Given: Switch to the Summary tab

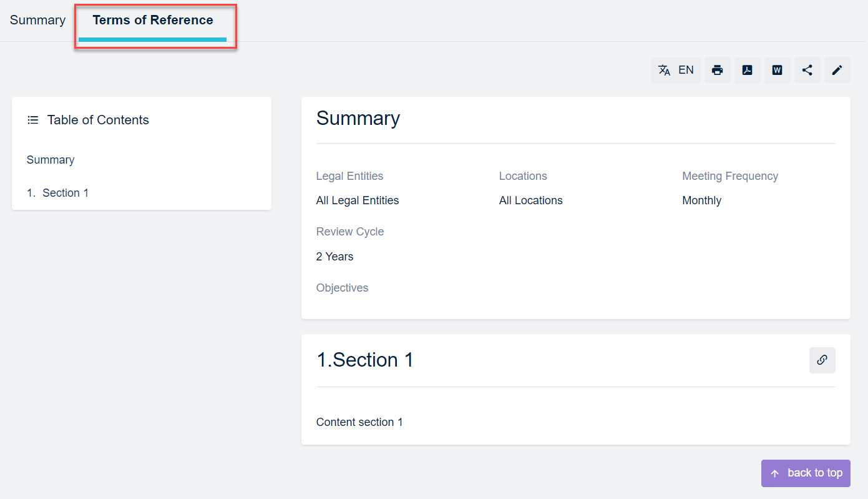Looking at the screenshot, I should coord(37,20).
